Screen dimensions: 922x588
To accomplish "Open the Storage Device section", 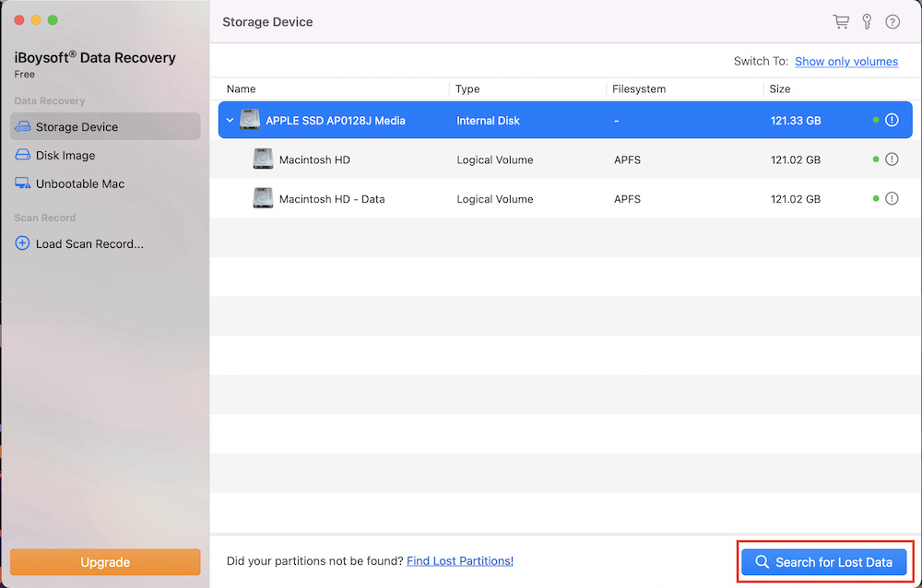I will (105, 126).
